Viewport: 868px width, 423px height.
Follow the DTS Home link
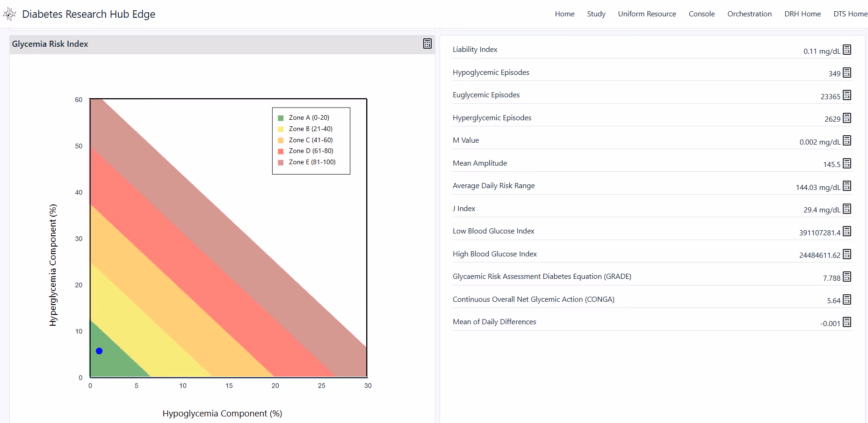tap(850, 14)
